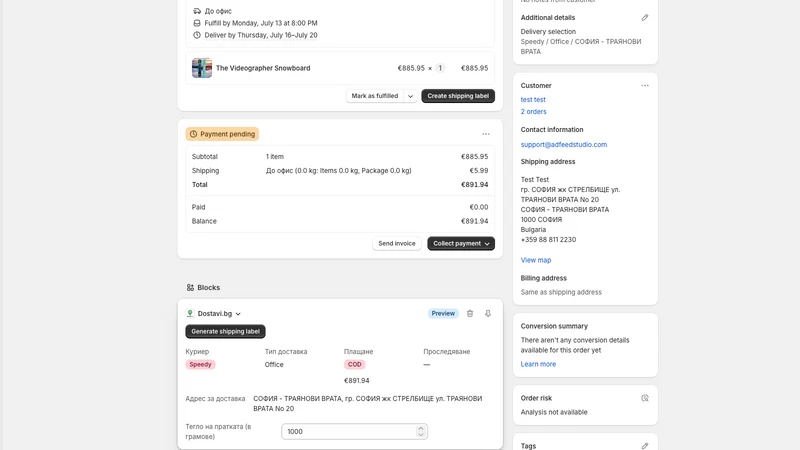
Task: Open the View map link
Action: click(x=536, y=260)
